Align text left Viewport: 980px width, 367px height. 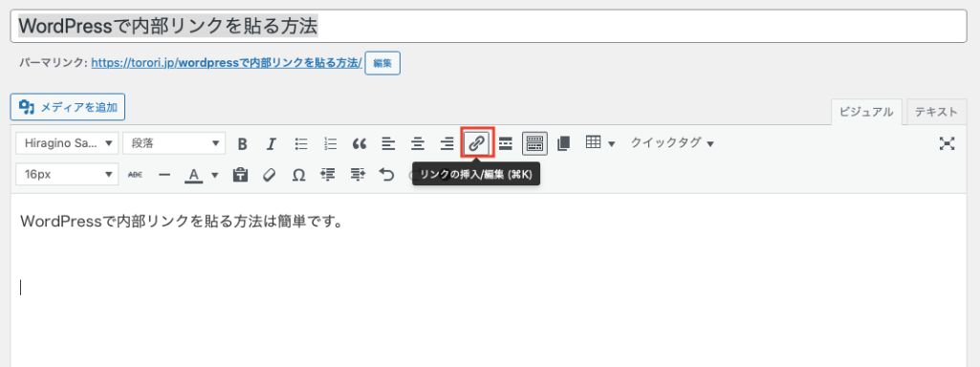pos(389,143)
